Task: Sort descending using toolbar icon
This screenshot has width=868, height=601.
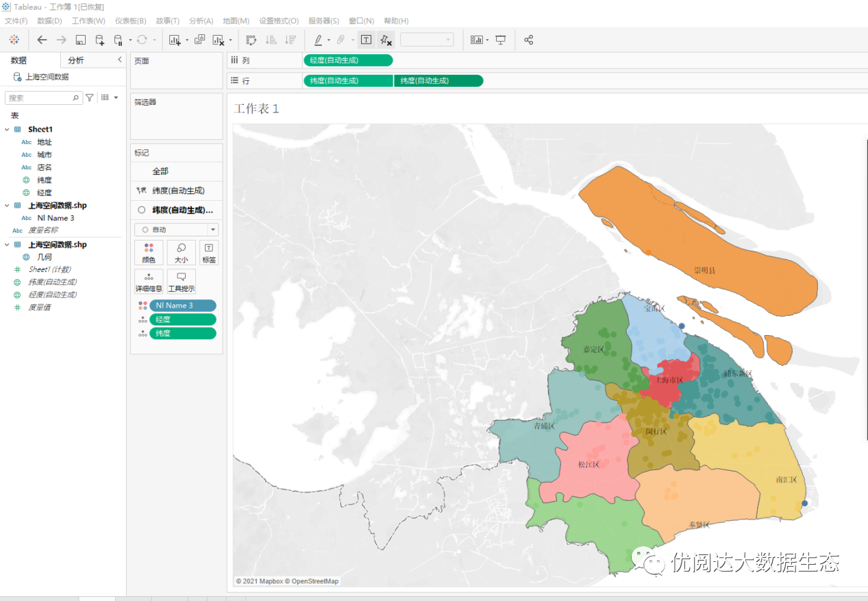Action: [290, 40]
